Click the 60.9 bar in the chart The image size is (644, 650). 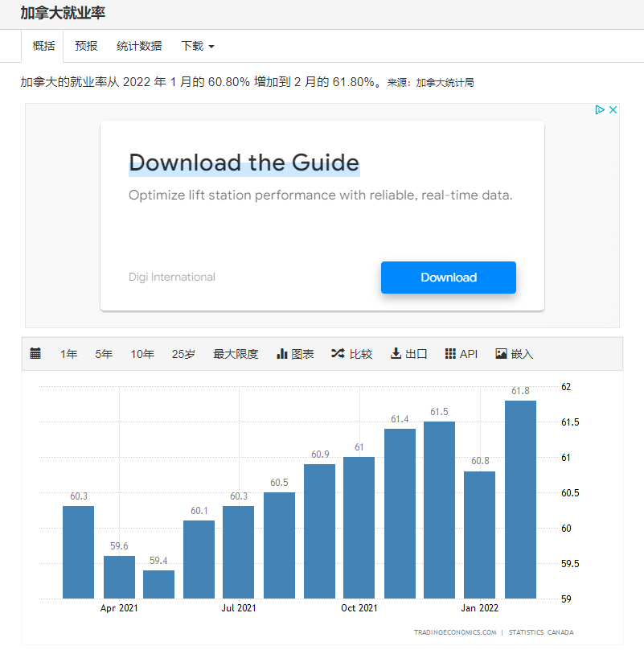point(319,532)
